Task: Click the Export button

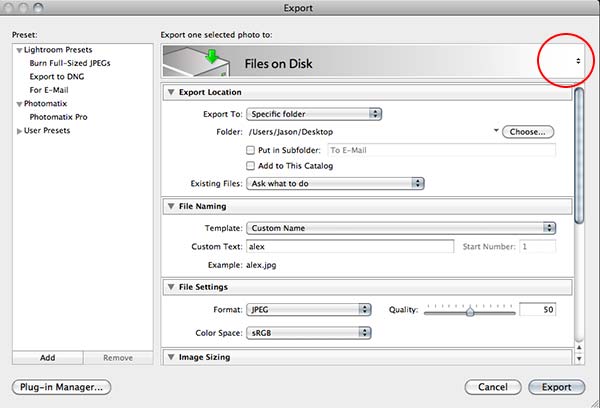Action: click(557, 387)
